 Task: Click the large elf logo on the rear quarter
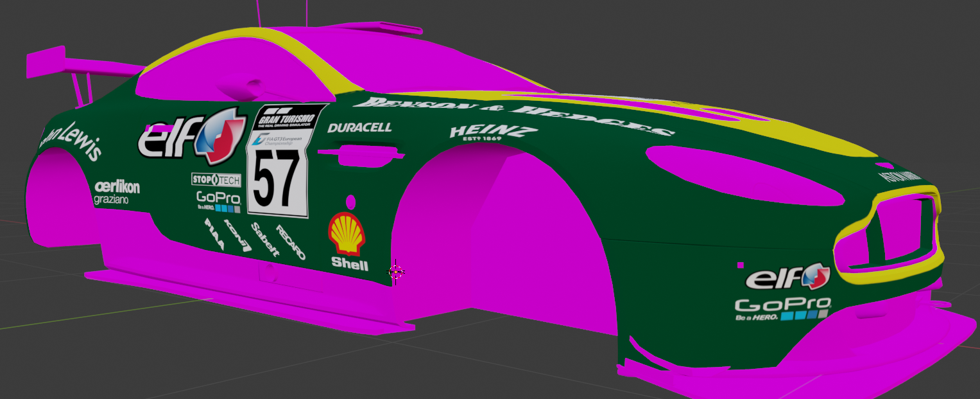192,136
